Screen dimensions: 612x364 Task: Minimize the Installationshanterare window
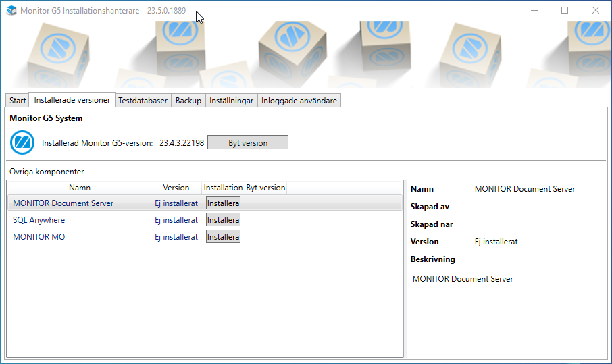coord(534,11)
